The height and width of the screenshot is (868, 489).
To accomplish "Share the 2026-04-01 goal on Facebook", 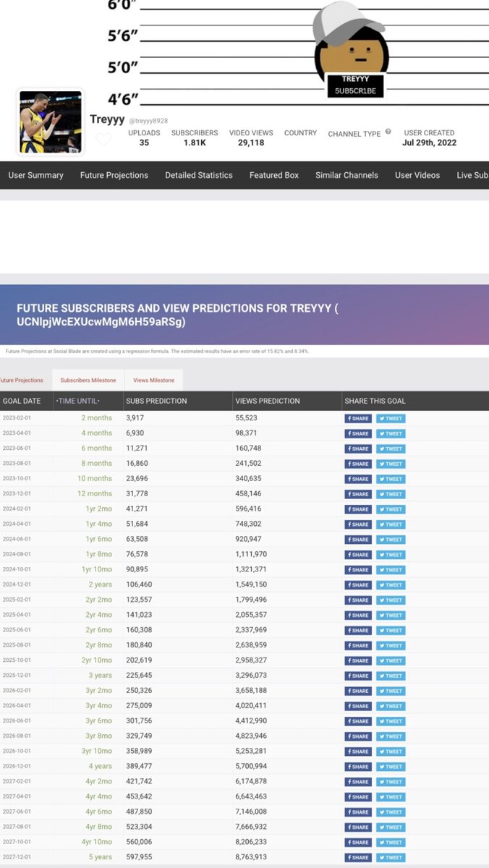I will (x=358, y=706).
